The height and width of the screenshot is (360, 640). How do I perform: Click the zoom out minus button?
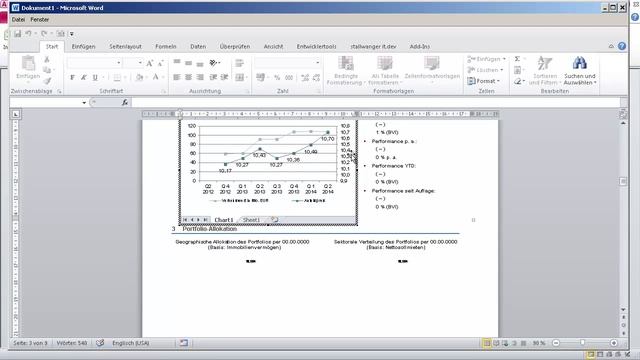click(556, 343)
